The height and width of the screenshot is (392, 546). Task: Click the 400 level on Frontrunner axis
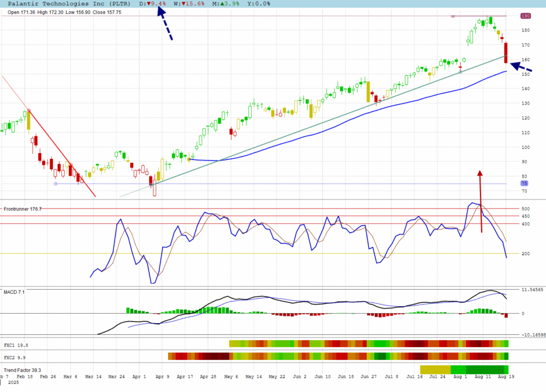[x=525, y=224]
